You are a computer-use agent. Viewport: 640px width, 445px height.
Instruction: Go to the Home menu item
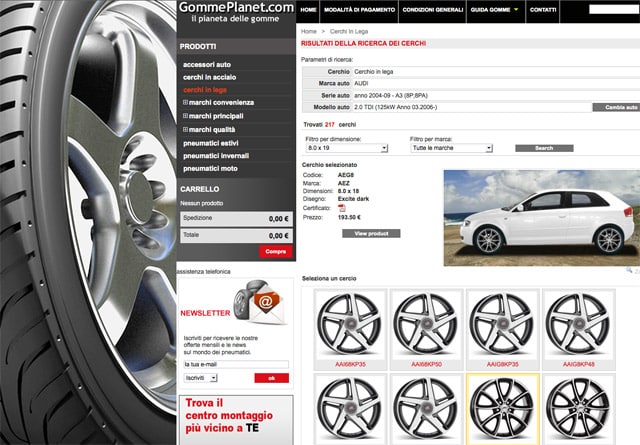click(x=308, y=10)
